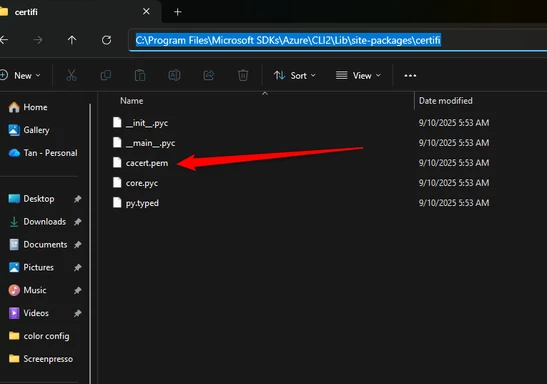
Task: Go up one folder level
Action: coord(72,40)
